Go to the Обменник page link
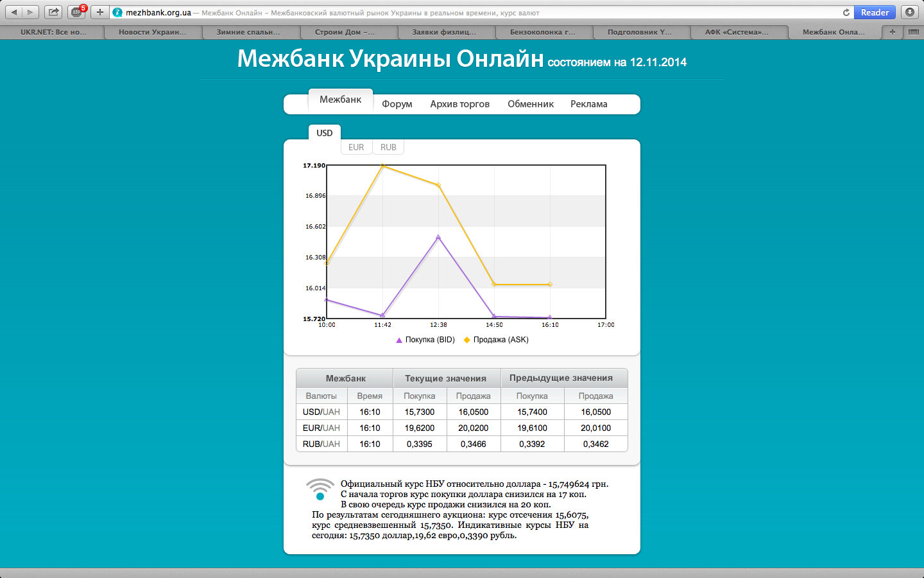Viewport: 924px width, 578px height. click(x=531, y=104)
